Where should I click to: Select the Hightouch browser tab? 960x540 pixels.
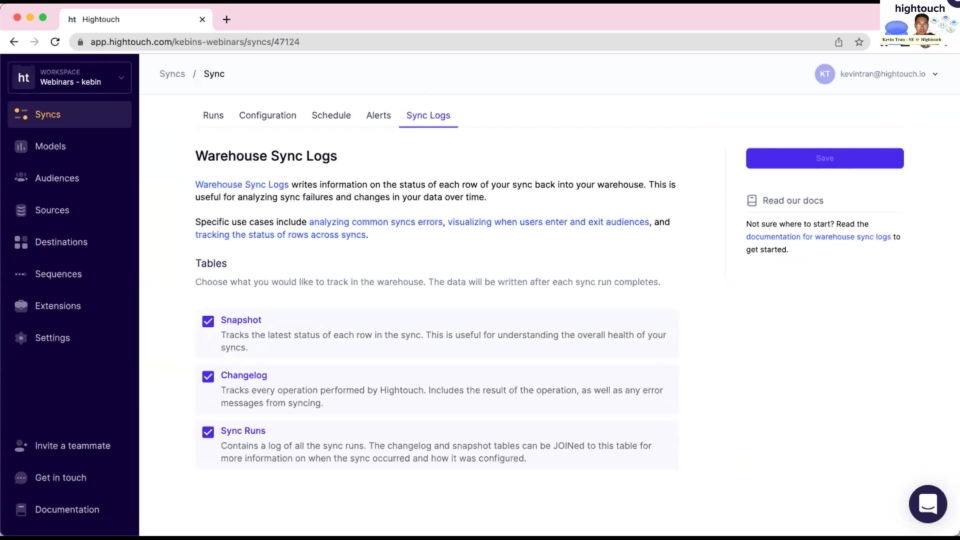coord(136,20)
